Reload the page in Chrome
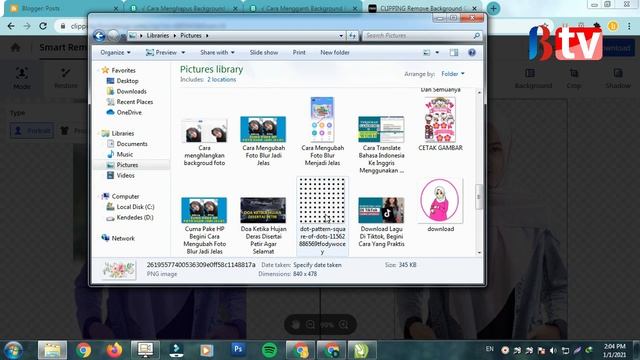The width and height of the screenshot is (640, 360). (x=43, y=26)
